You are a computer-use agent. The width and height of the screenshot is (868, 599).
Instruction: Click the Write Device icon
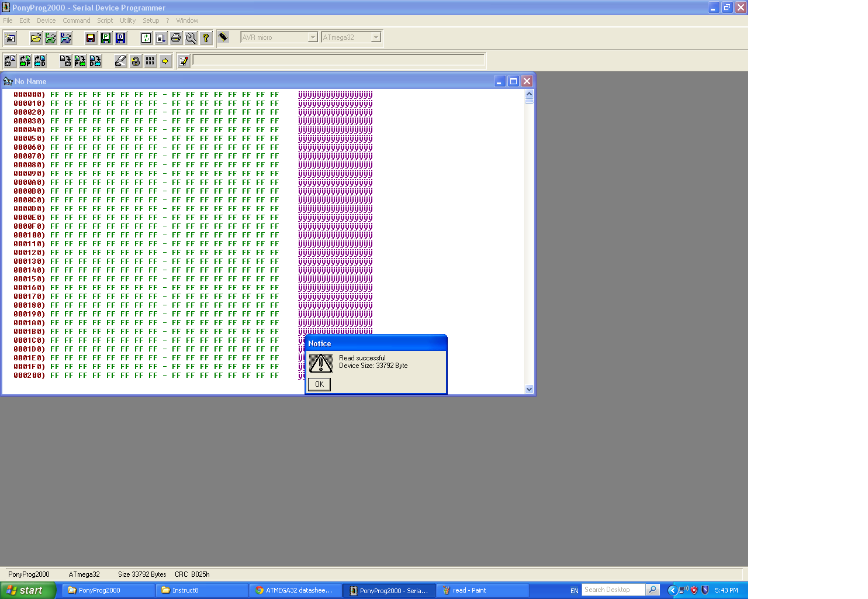65,61
